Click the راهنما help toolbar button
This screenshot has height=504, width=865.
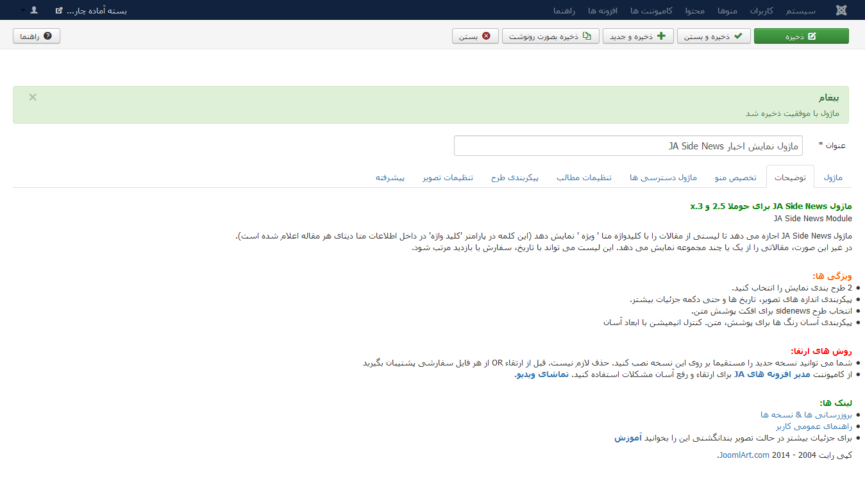(37, 36)
